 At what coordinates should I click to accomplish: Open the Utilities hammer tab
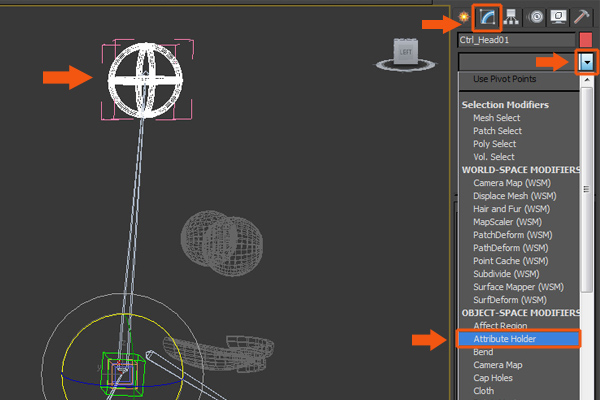click(581, 17)
